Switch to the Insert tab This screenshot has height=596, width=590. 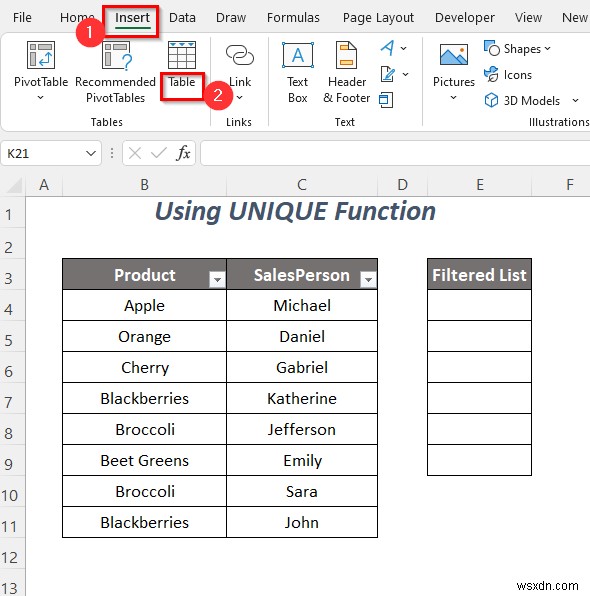click(x=132, y=17)
